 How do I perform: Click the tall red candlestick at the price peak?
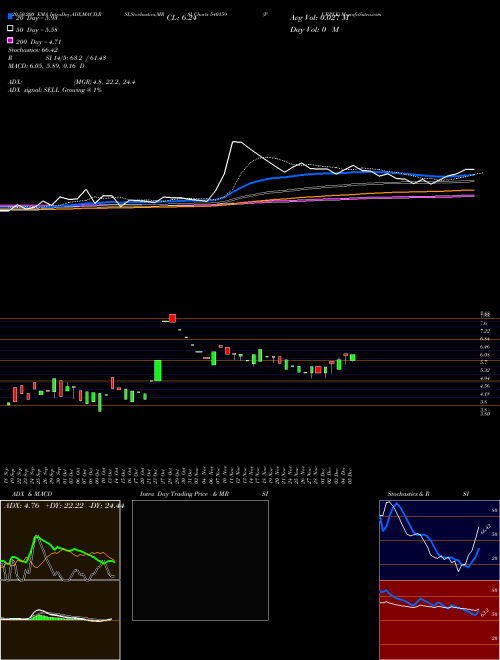pyautogui.click(x=173, y=318)
